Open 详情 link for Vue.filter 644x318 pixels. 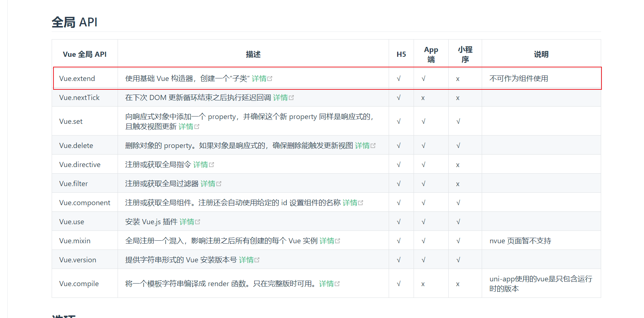[x=208, y=184]
